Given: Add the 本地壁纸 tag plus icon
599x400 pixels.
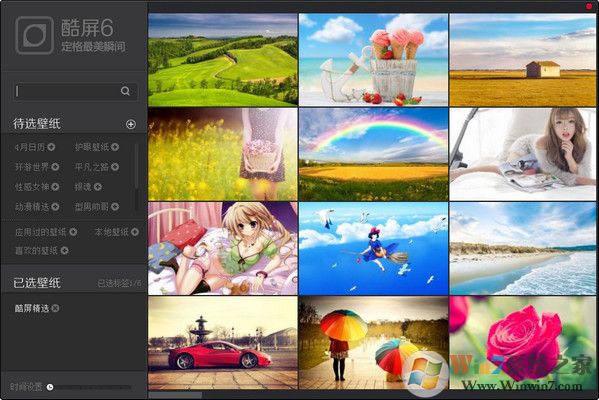Looking at the screenshot, I should coord(135,232).
